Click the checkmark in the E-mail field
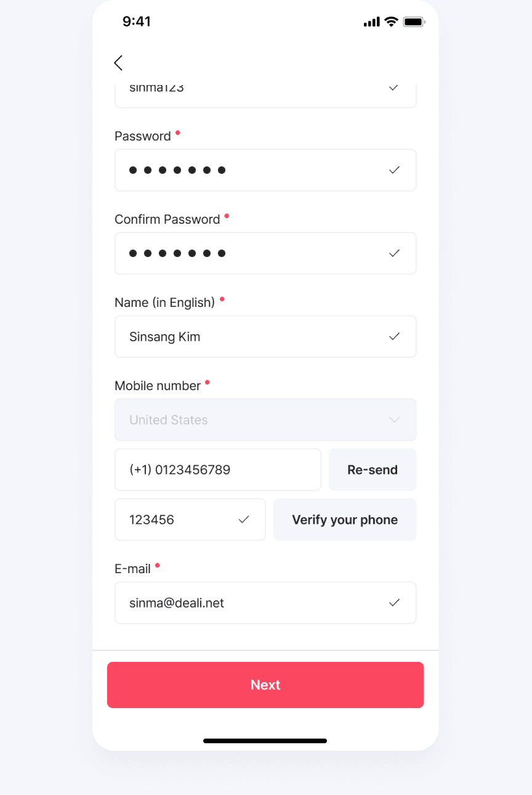 tap(394, 603)
